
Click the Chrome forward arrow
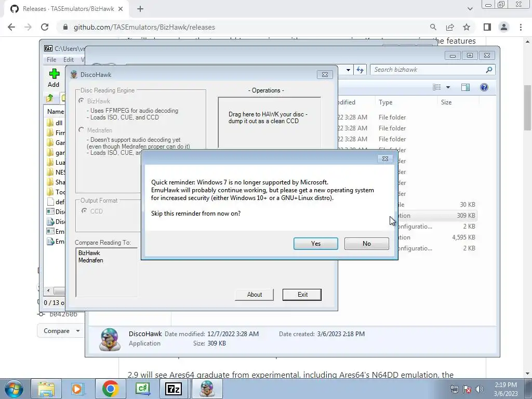point(28,27)
